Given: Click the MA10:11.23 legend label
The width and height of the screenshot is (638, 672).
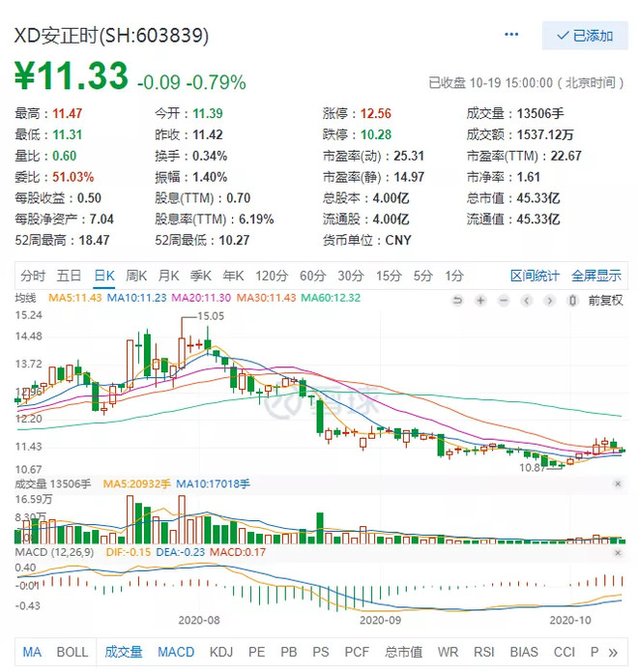Looking at the screenshot, I should coord(136,298).
